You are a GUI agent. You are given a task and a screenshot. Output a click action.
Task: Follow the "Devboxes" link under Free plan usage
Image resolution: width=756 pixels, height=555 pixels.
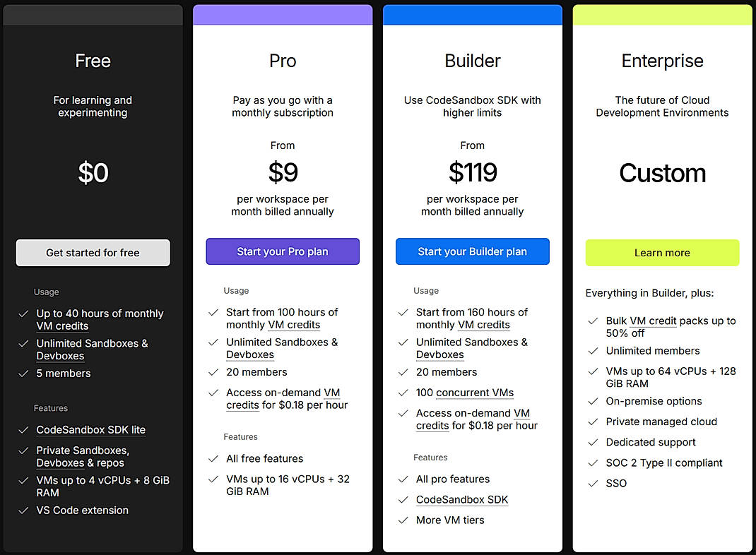coord(60,356)
